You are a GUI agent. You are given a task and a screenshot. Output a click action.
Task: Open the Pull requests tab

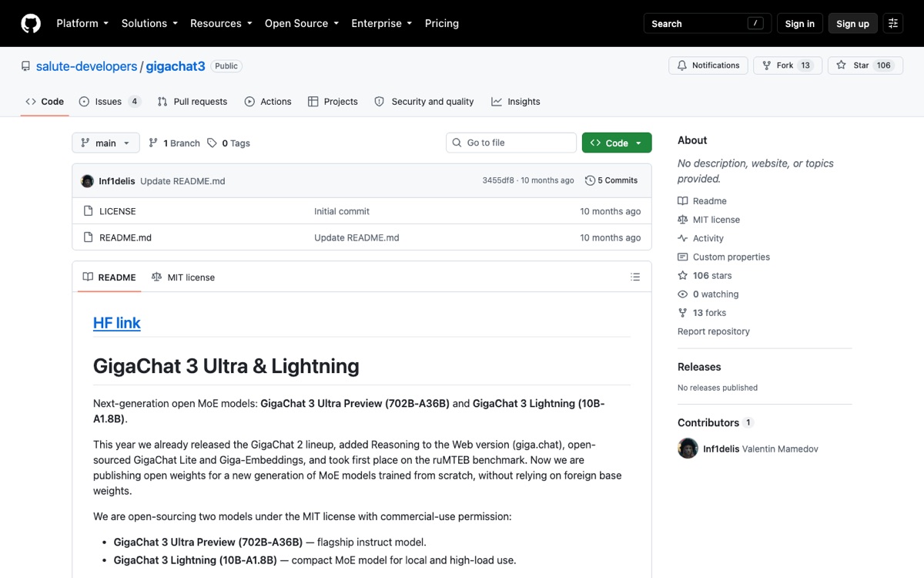192,102
